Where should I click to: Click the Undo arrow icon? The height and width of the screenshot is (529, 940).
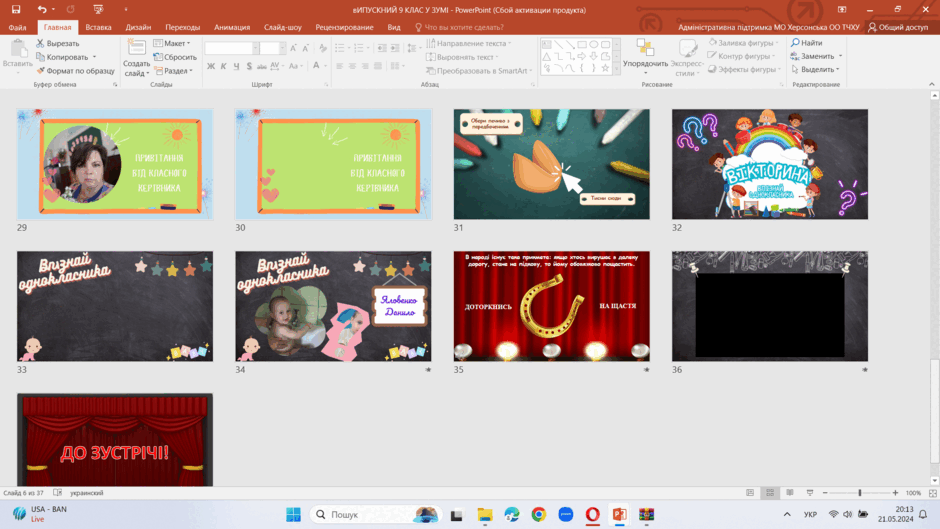[x=41, y=10]
